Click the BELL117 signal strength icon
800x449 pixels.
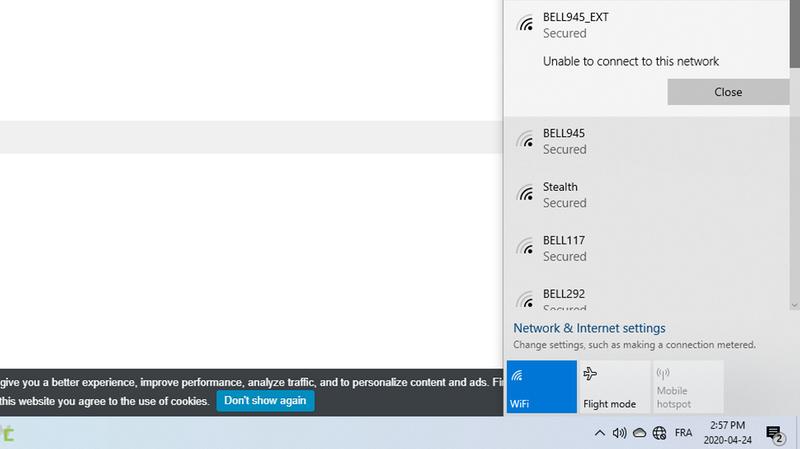pyautogui.click(x=525, y=248)
